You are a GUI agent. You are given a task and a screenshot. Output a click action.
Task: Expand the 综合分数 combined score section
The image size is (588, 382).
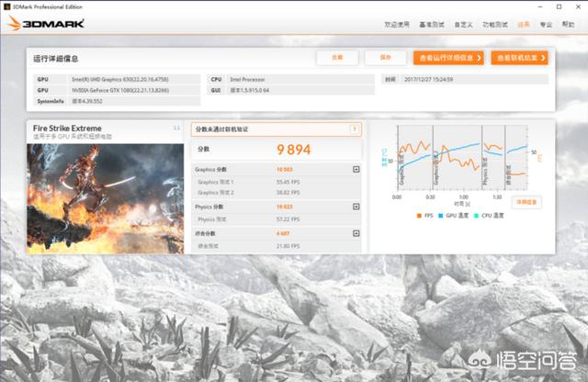point(356,233)
